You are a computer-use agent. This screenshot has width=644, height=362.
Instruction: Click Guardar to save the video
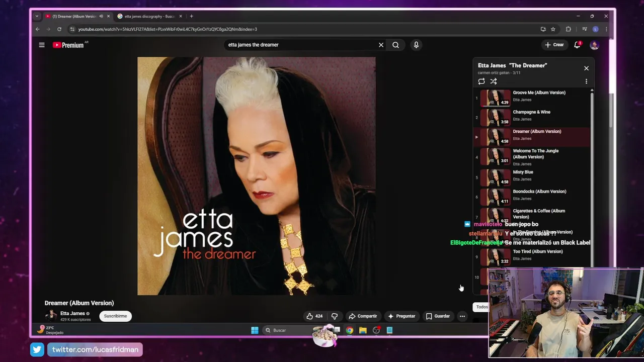(x=438, y=316)
